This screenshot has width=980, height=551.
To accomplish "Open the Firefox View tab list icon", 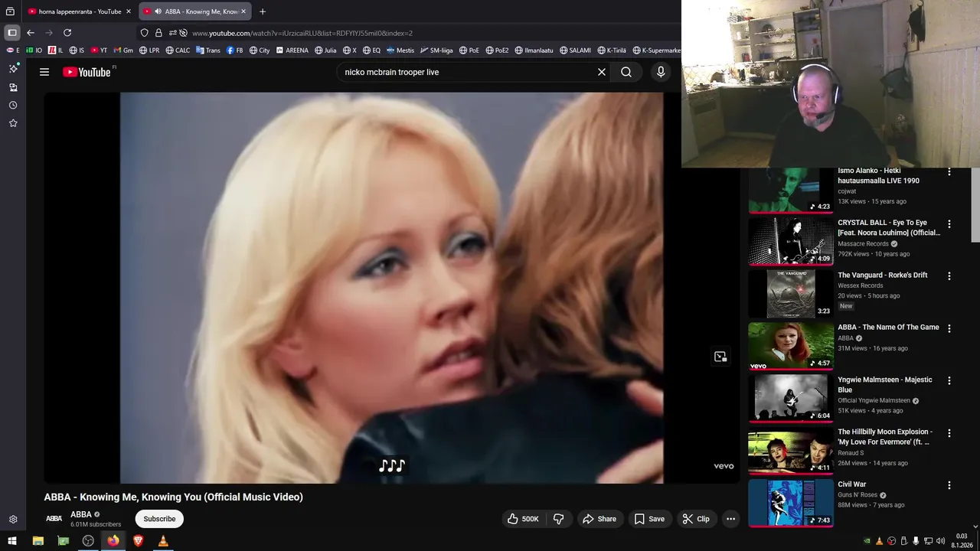I will [x=10, y=11].
